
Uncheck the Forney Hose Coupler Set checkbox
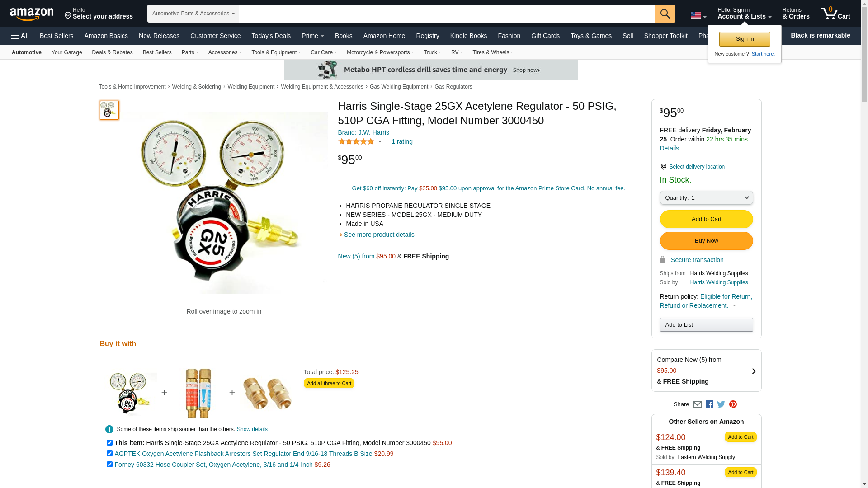click(109, 465)
